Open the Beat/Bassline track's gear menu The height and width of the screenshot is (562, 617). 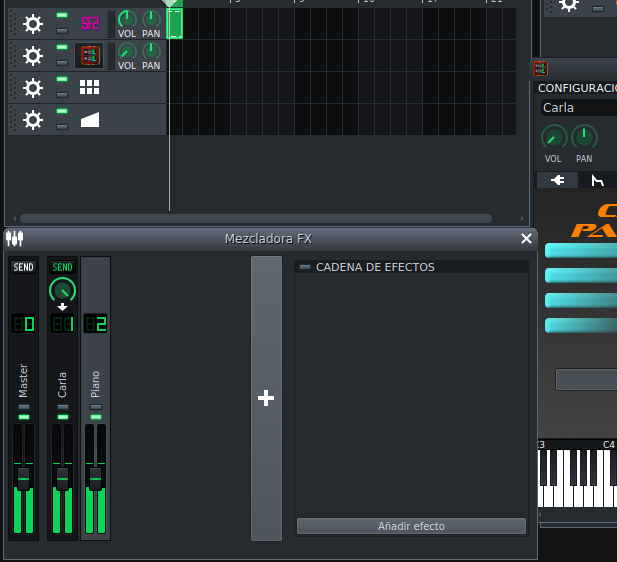click(x=33, y=88)
